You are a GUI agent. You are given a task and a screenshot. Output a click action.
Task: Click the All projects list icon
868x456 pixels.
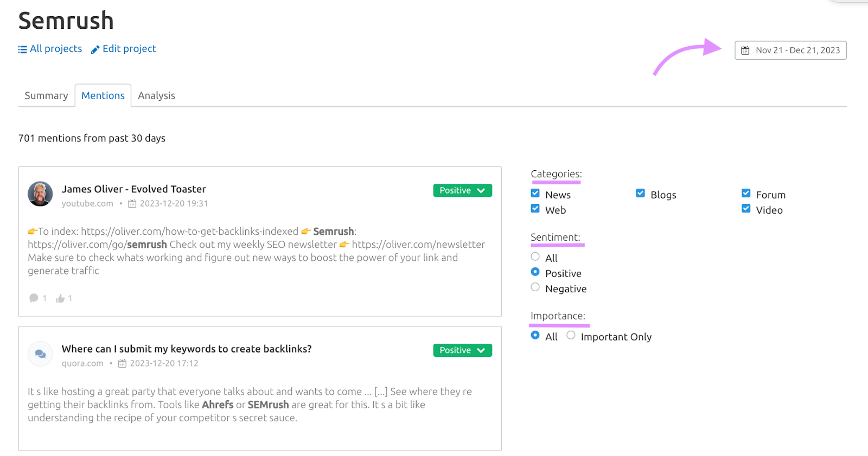22,49
